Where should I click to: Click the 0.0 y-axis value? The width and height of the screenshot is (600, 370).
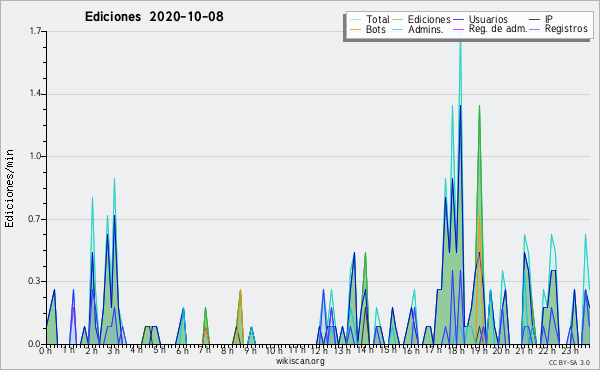click(34, 344)
